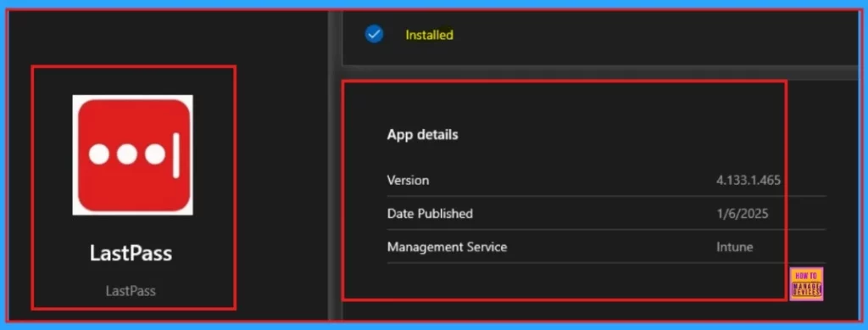Click the blue Installed checkmark icon
868x330 pixels.
[374, 34]
